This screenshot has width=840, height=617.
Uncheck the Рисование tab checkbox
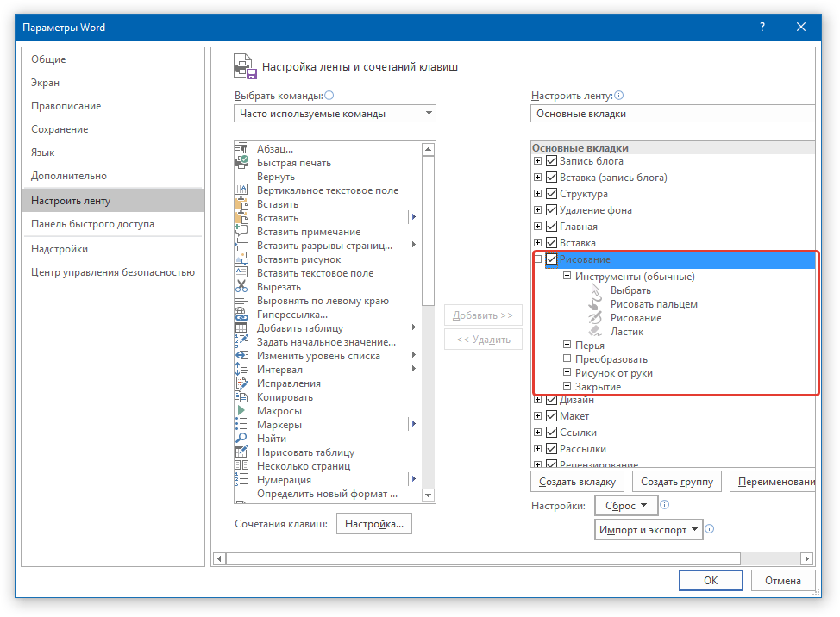552,259
